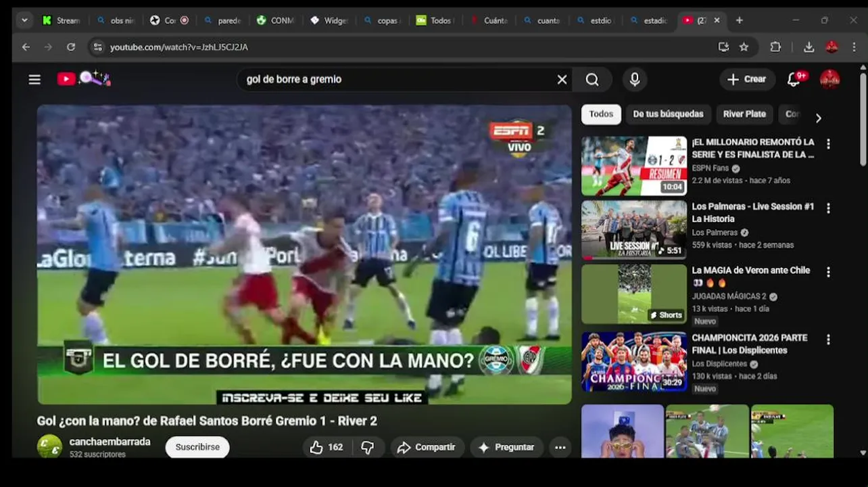Click the main video player frame
This screenshot has width=868, height=487.
(x=304, y=254)
